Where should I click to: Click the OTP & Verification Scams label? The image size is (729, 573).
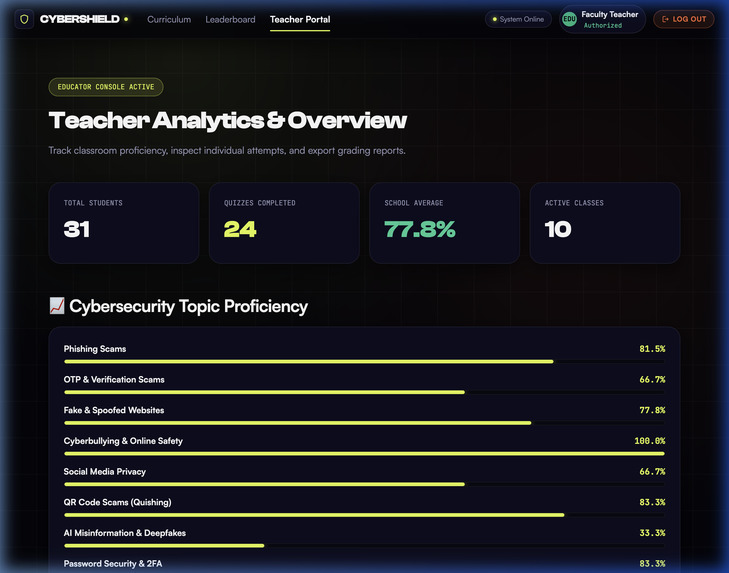click(114, 380)
